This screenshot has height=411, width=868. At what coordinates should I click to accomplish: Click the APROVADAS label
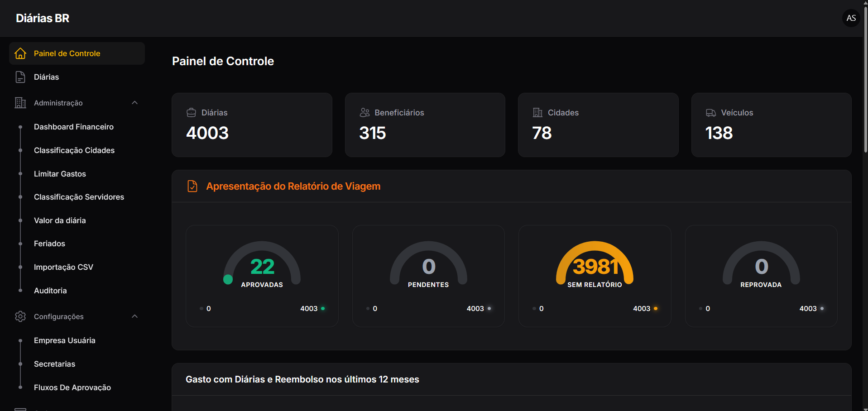[262, 285]
